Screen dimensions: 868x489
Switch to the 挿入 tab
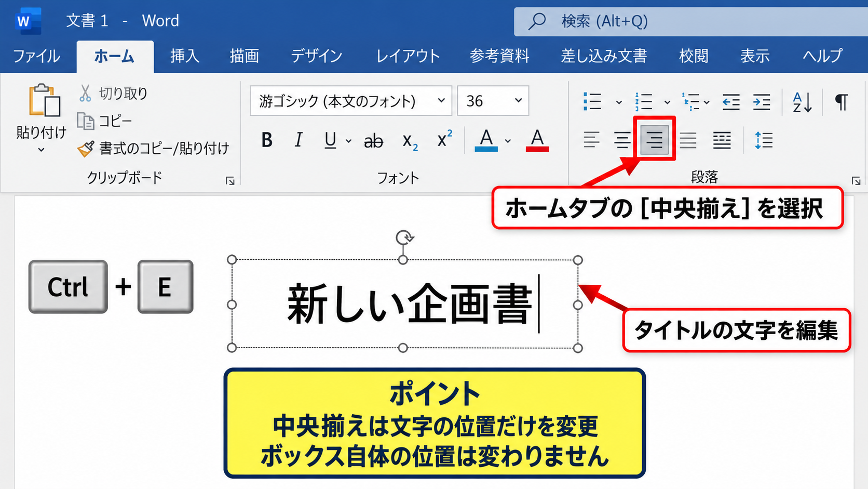click(185, 56)
